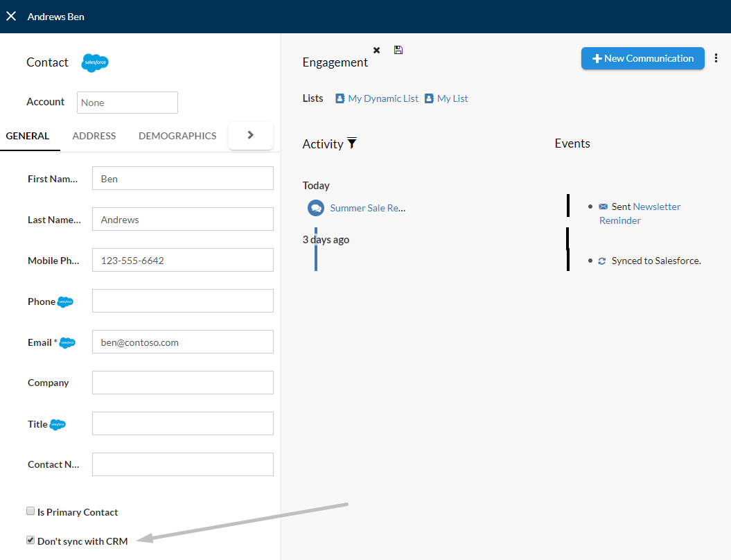Click the Title input field
This screenshot has width=731, height=560.
(x=183, y=423)
